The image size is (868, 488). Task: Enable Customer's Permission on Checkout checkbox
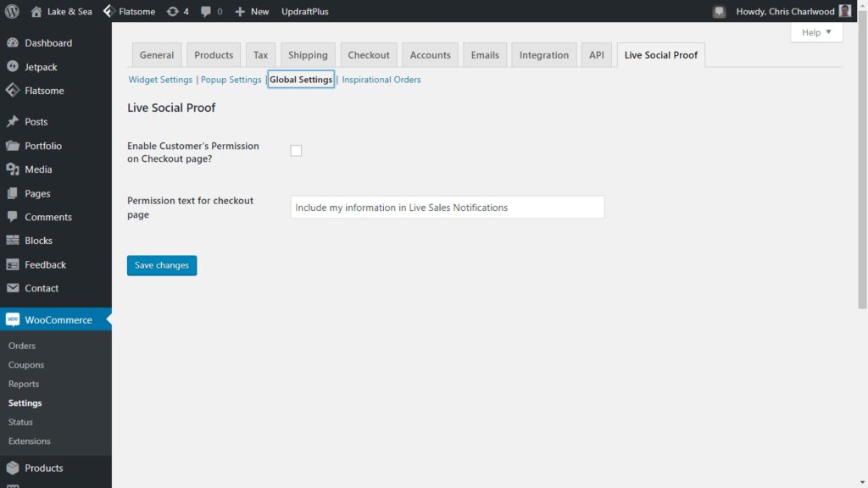coord(296,151)
